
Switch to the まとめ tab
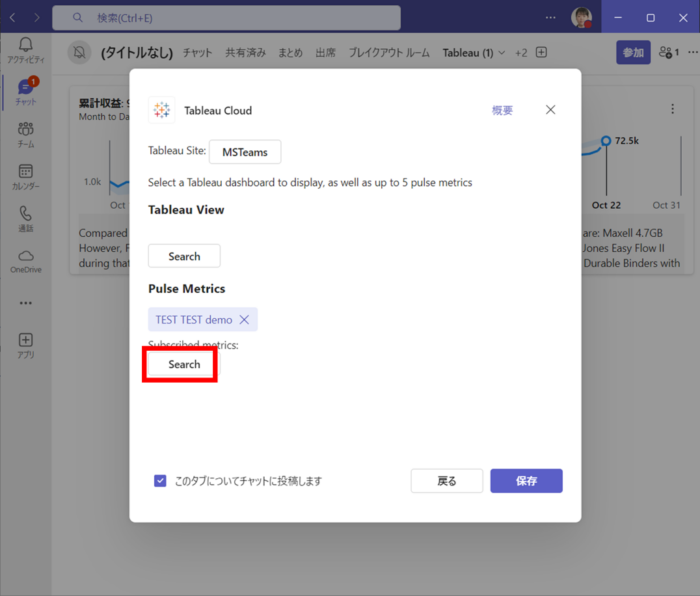[x=290, y=53]
